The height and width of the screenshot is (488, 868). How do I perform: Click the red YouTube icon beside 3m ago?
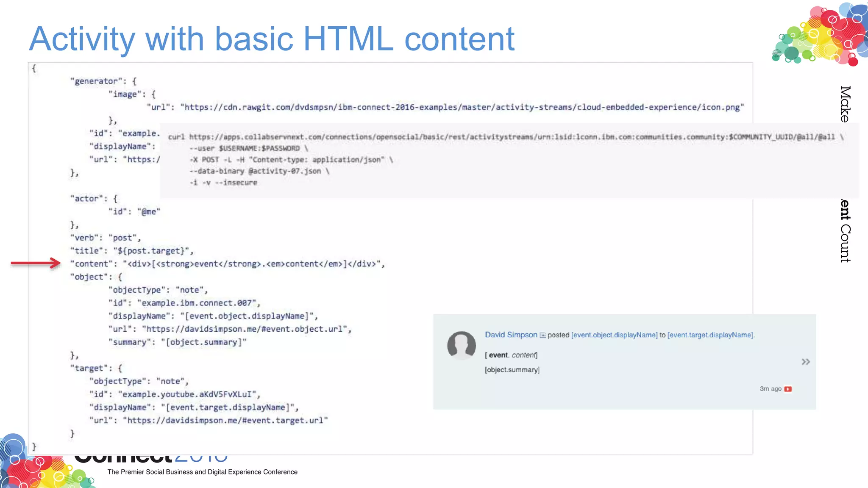(788, 389)
